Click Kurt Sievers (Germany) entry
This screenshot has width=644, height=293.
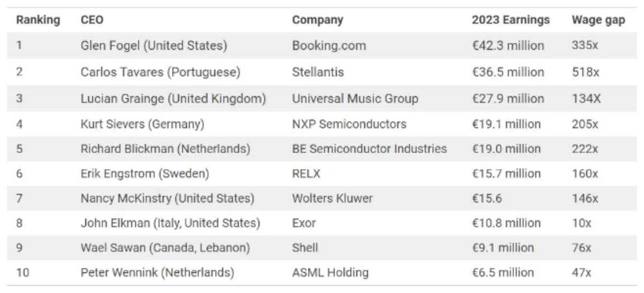click(143, 124)
